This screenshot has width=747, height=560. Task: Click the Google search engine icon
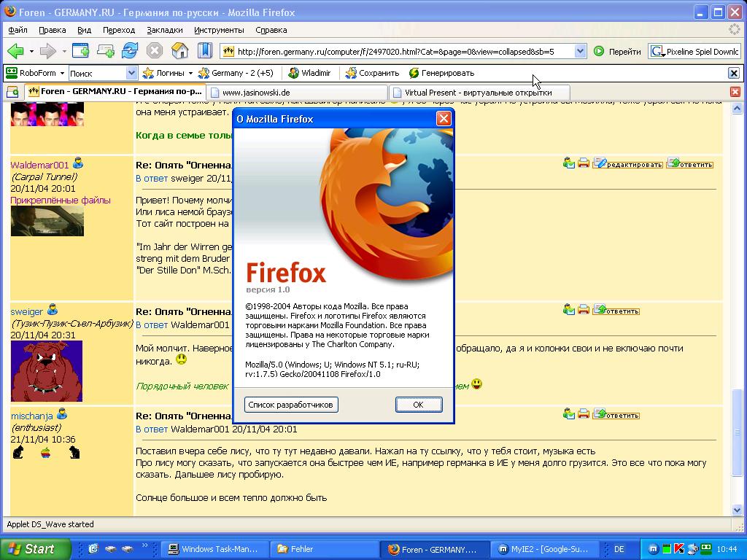click(657, 52)
